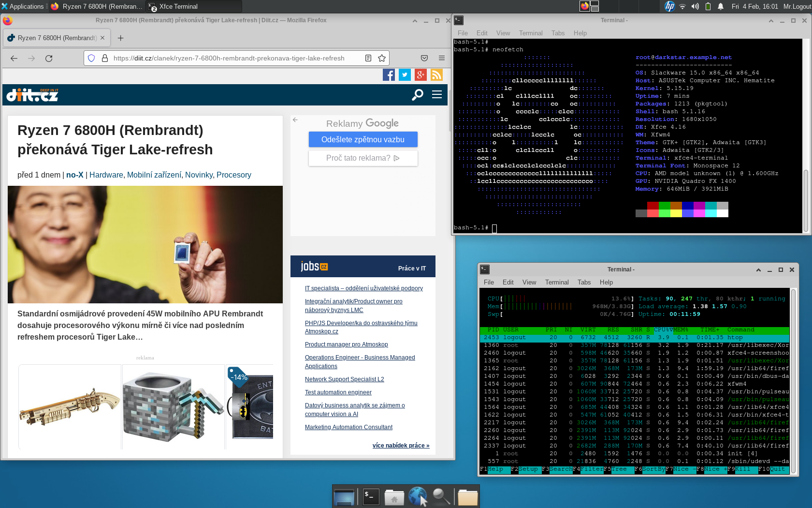Open the no-X author link
The image size is (812, 508).
pos(75,175)
